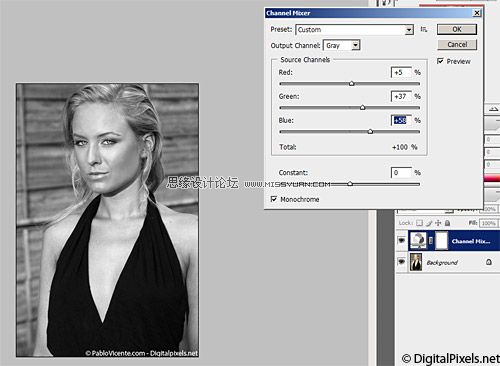Toggle the Preview checkbox

pyautogui.click(x=440, y=61)
